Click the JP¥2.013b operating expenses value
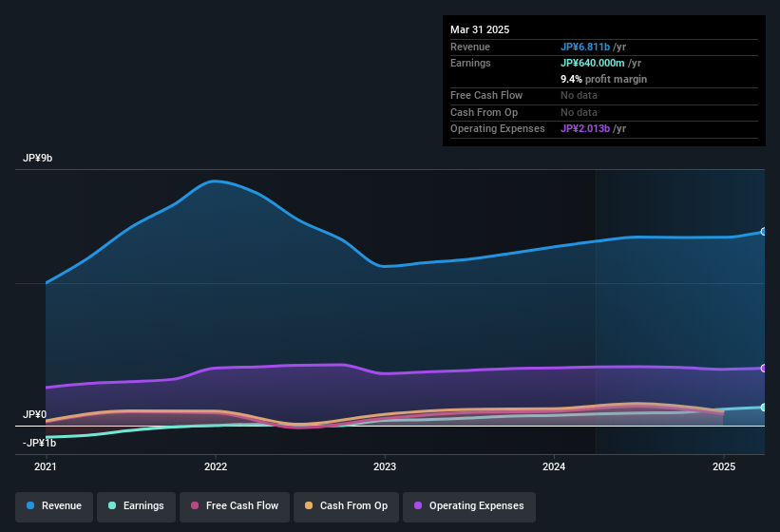 pos(585,128)
